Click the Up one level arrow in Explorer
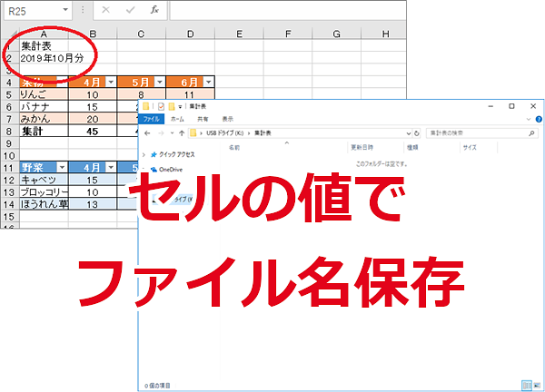This screenshot has width=545, height=392. click(x=179, y=132)
